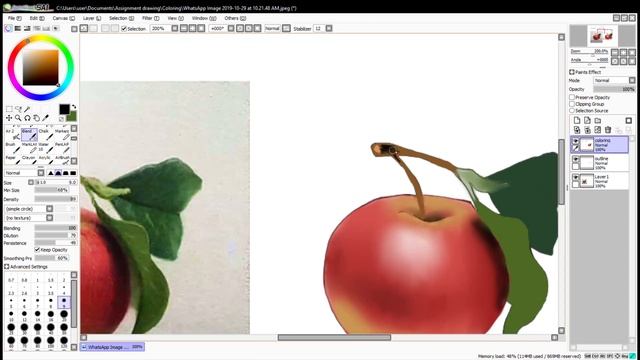
Task: Open the (simple circle) brush shape dropdown
Action: point(49,209)
